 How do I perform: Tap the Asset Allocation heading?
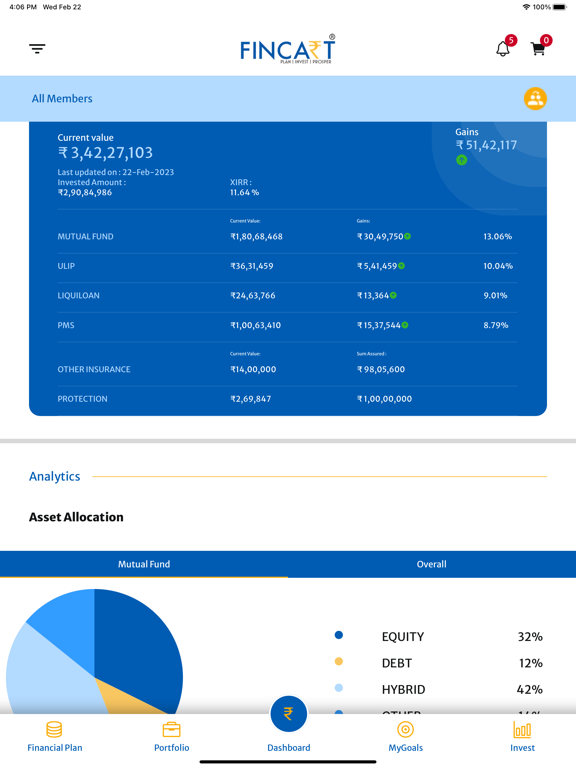[76, 517]
